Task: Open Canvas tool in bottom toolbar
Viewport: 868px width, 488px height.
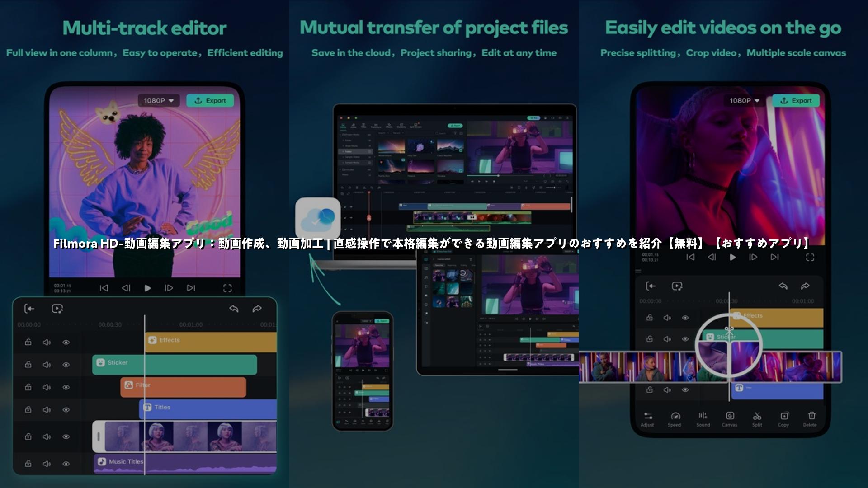Action: [730, 419]
